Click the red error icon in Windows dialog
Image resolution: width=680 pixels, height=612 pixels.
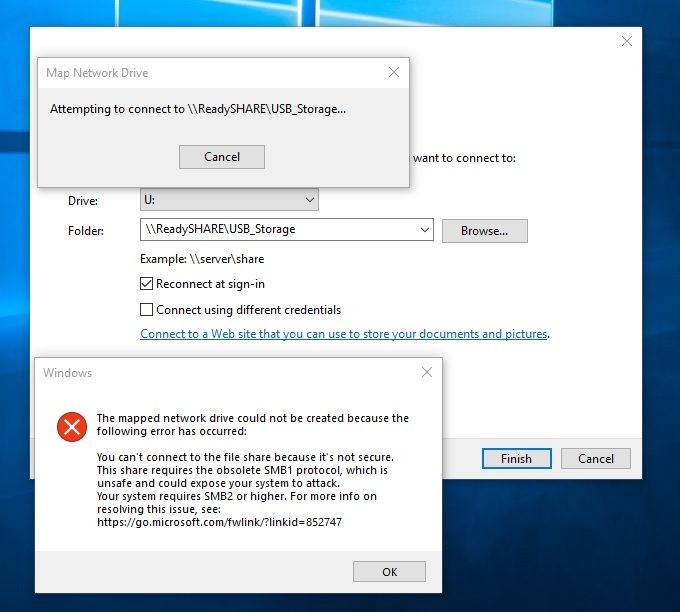[x=72, y=427]
